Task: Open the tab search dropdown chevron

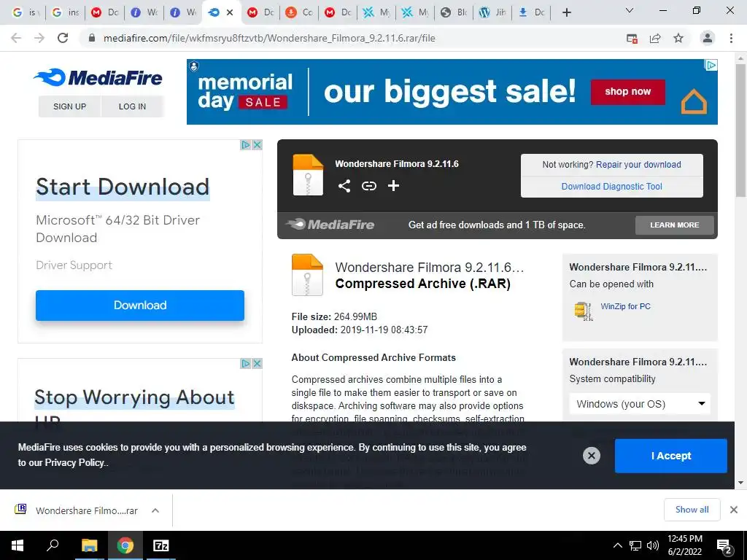Action: click(630, 10)
